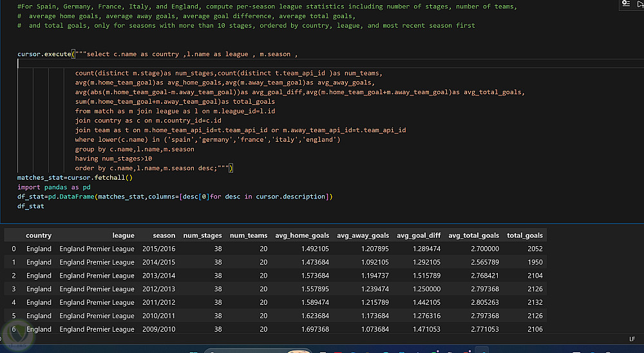Click the 'avg_total_goals' column header
644x353 pixels.
click(473, 235)
